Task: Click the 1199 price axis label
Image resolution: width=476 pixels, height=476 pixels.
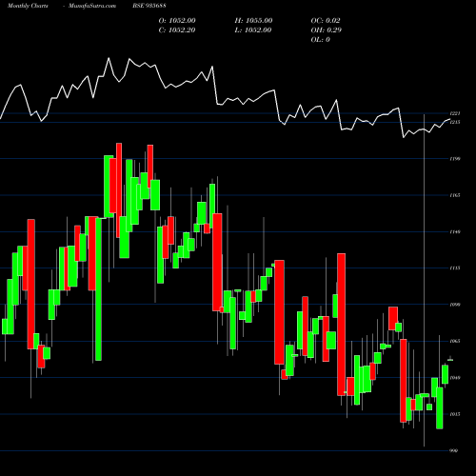Action: [455, 159]
